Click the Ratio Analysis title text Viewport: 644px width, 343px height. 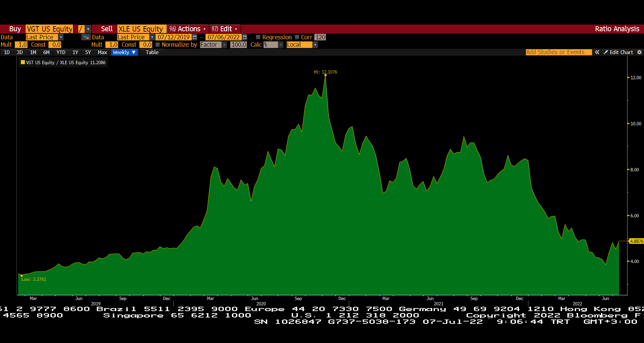coord(617,29)
